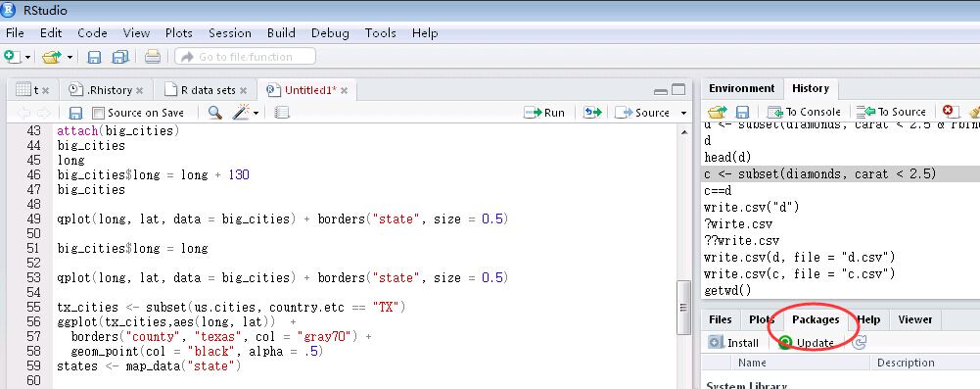
Task: Open the Plots menu
Action: (x=179, y=33)
